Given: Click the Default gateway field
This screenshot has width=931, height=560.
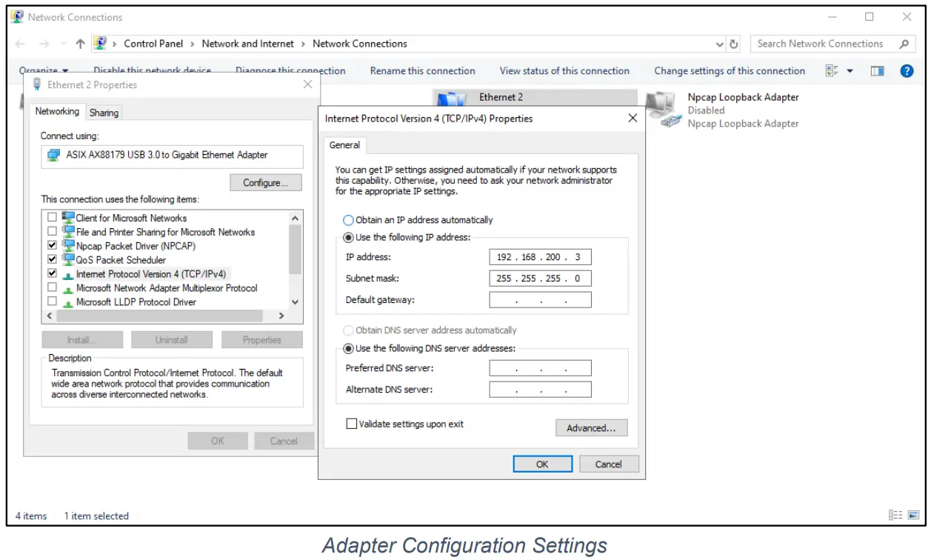Looking at the screenshot, I should tap(540, 300).
